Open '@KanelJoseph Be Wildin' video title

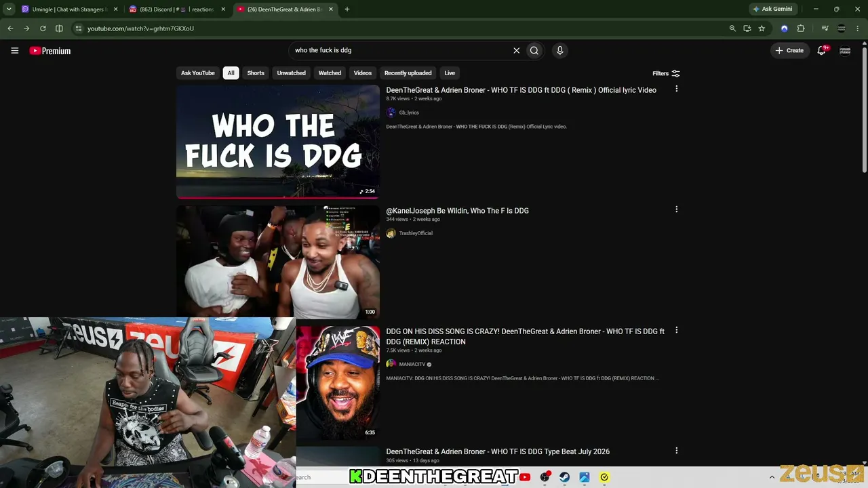click(457, 211)
